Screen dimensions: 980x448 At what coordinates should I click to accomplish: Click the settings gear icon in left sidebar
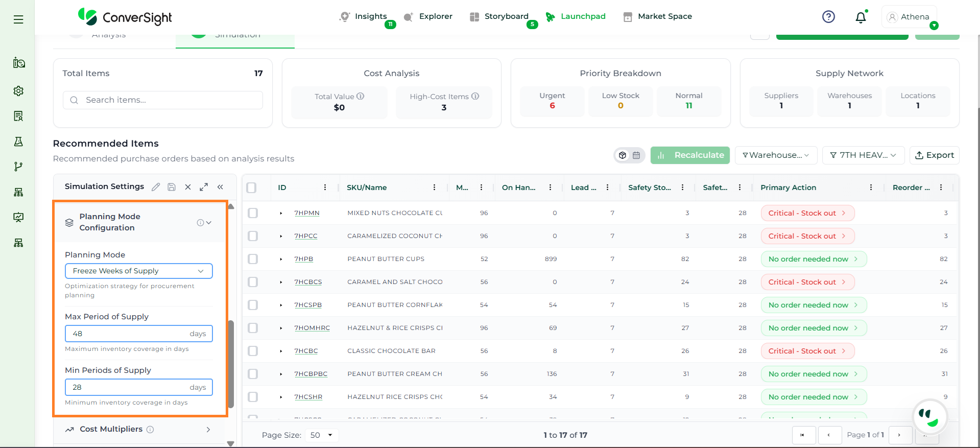(x=18, y=91)
